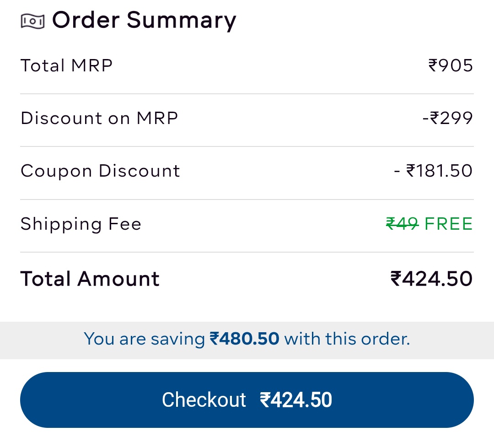Select the Discount on MRP label

point(99,118)
